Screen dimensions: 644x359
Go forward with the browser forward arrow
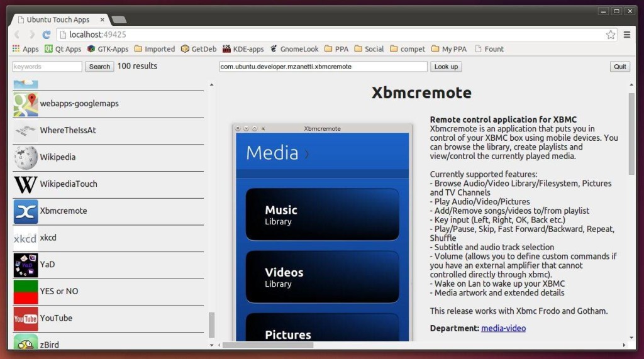[32, 35]
